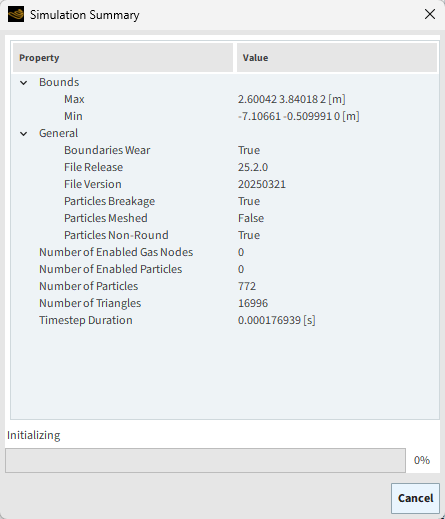
Task: Select the Particles Non-Round entry
Action: tap(225, 235)
